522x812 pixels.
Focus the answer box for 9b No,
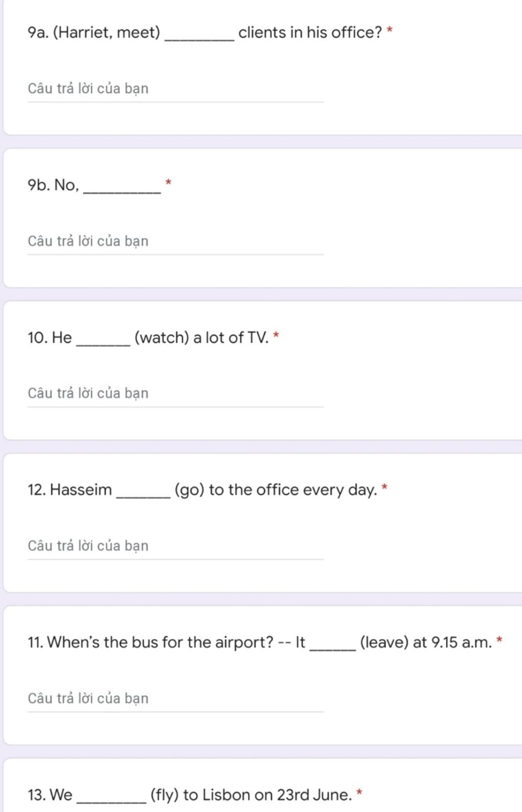pos(175,241)
